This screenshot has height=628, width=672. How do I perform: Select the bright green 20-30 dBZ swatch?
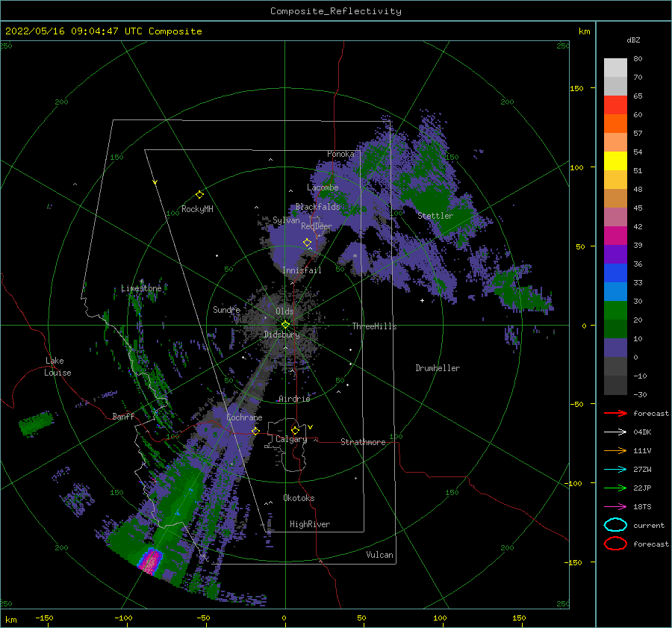(615, 311)
